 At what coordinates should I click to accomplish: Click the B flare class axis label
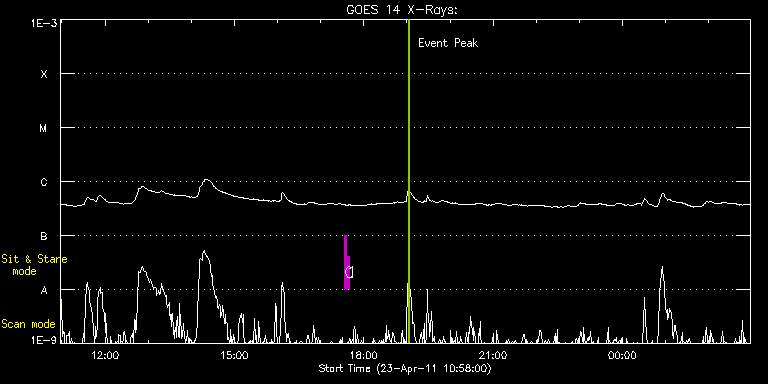pos(44,236)
